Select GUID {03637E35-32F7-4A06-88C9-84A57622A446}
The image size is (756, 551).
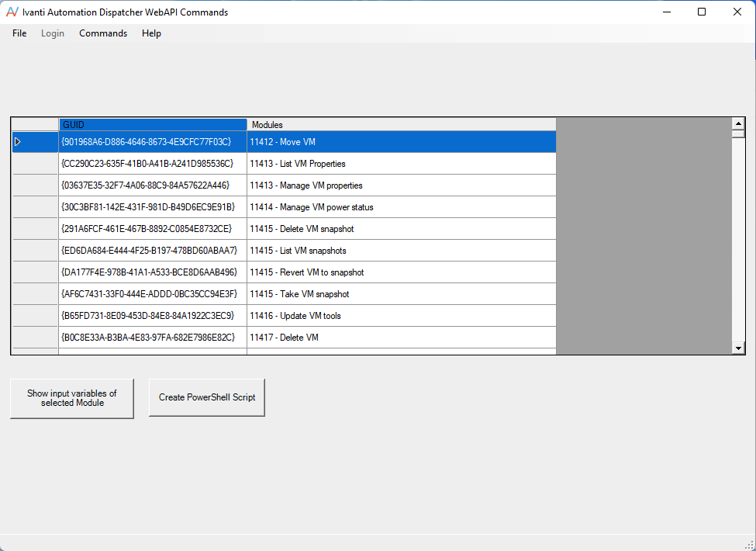pyautogui.click(x=153, y=185)
